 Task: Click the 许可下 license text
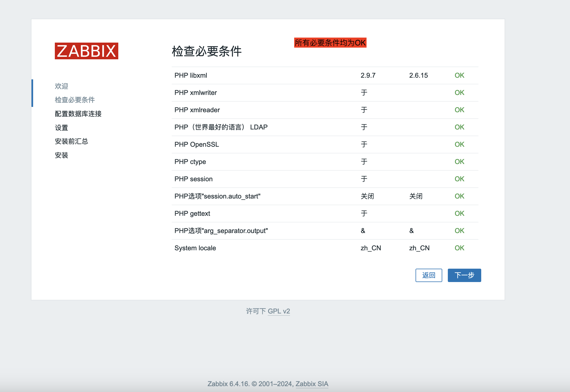tap(256, 311)
